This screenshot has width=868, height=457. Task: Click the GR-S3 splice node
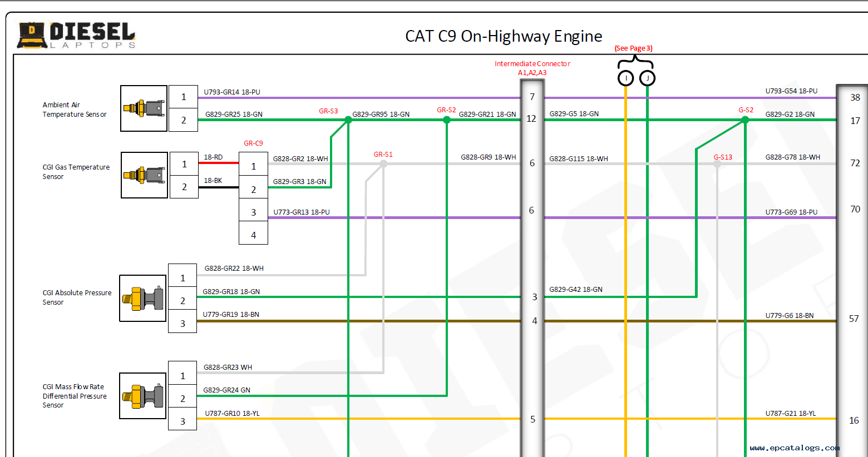(348, 120)
